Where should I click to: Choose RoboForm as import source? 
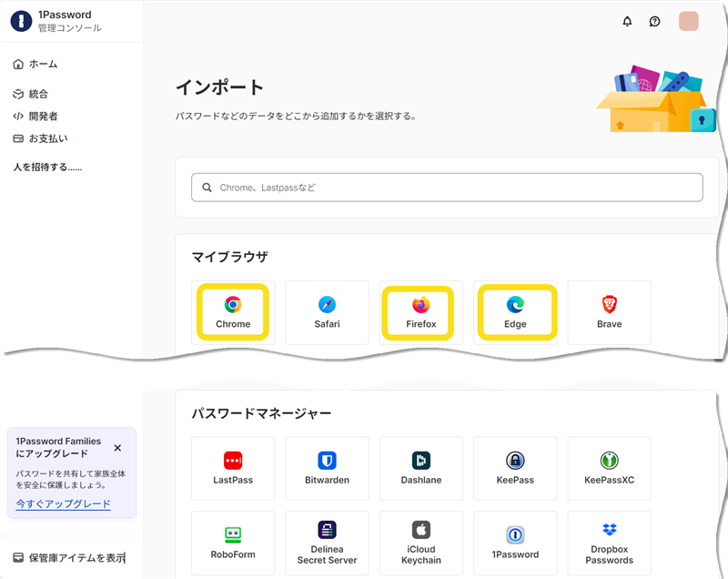(x=233, y=543)
